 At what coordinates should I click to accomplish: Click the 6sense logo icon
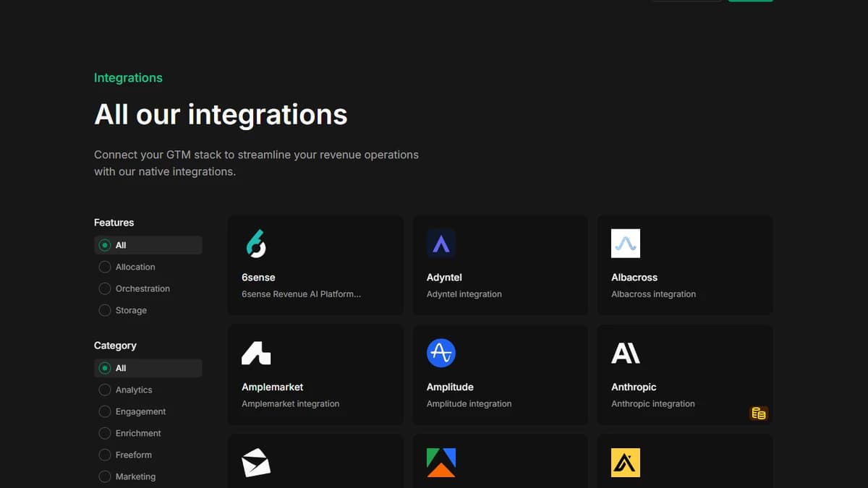point(256,243)
